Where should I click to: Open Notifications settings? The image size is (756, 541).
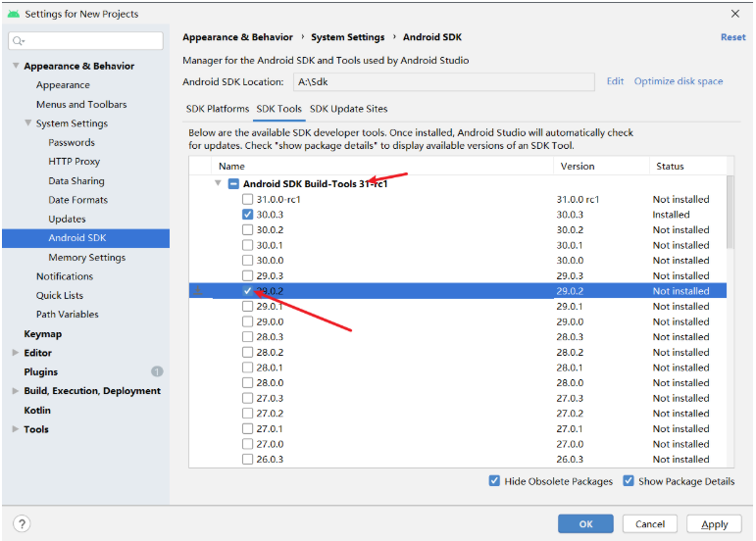point(65,276)
